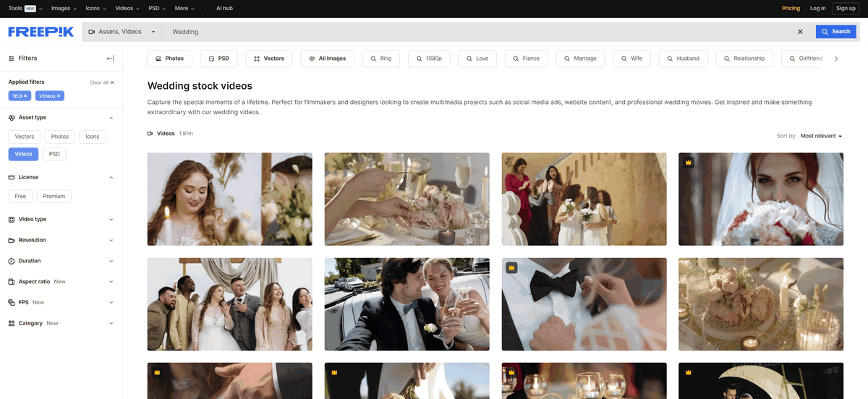Open the Assets, Videos search dropdown

pos(122,32)
